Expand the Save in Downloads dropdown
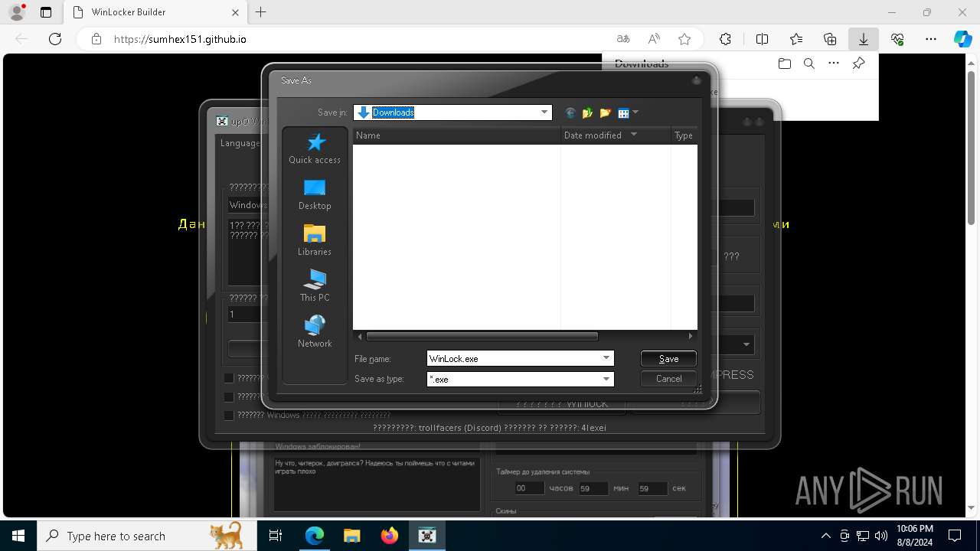 tap(544, 112)
